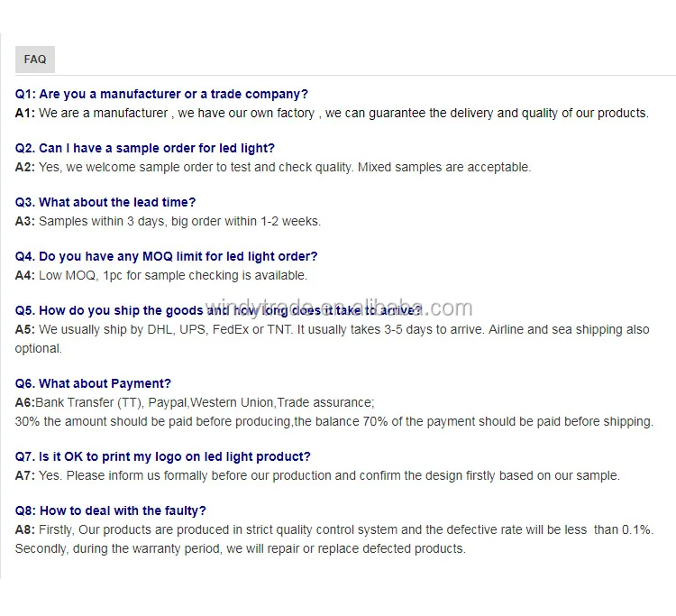Screen dimensions: 676x616
Task: Click question Q1 about manufacturer or trade company
Action: pyautogui.click(x=161, y=94)
